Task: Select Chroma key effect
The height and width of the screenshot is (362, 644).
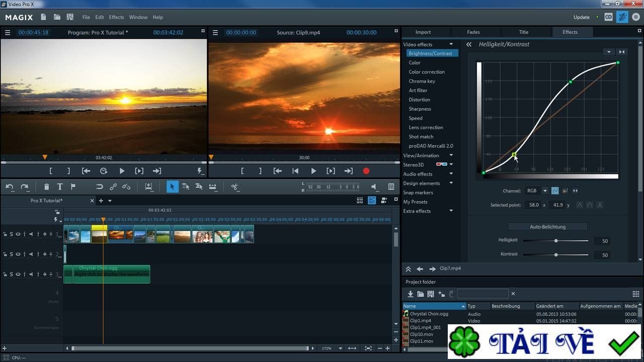Action: point(422,81)
